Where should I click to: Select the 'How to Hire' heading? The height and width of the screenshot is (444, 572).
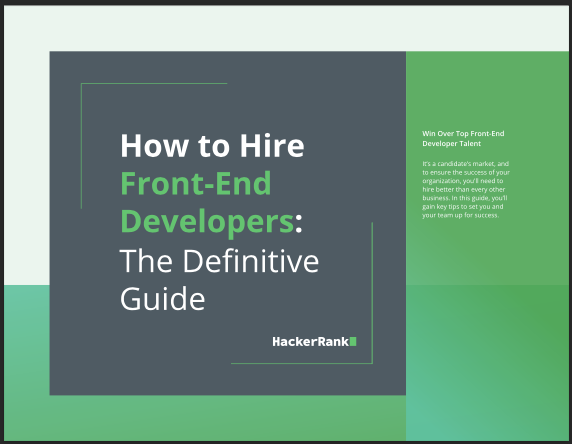tap(212, 146)
